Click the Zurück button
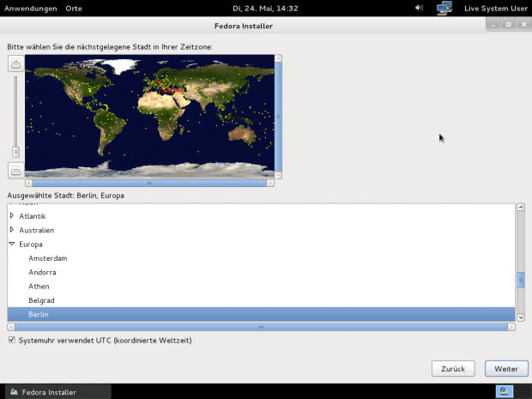The height and width of the screenshot is (399, 532). (x=453, y=368)
